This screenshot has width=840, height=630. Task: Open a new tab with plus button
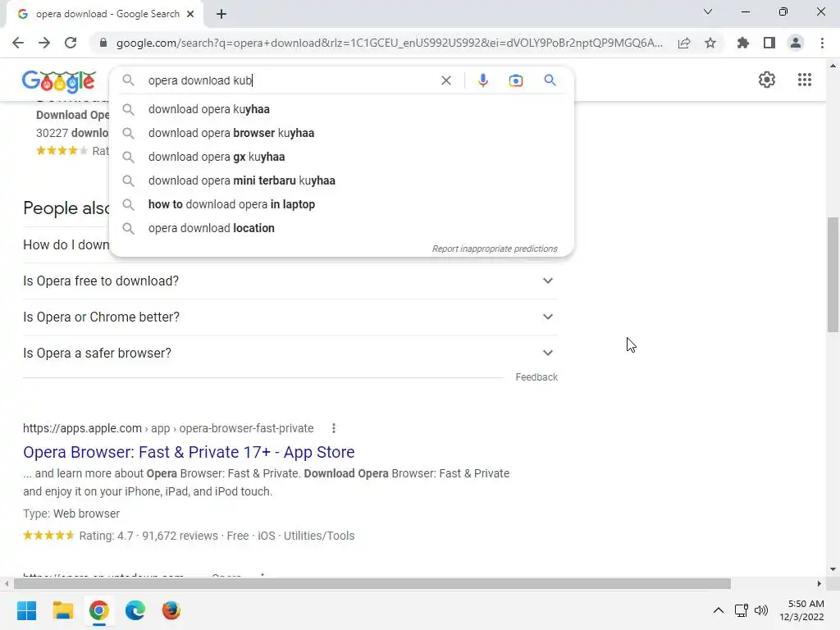(221, 14)
